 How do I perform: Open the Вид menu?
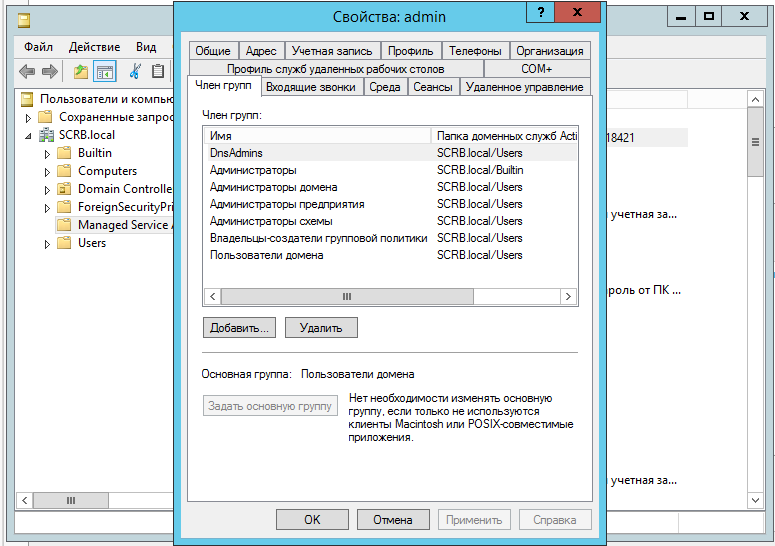click(146, 47)
